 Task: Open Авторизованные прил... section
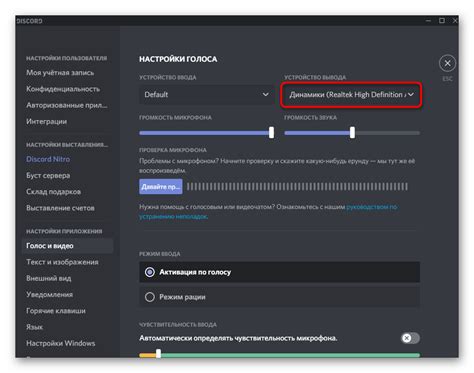click(x=67, y=105)
